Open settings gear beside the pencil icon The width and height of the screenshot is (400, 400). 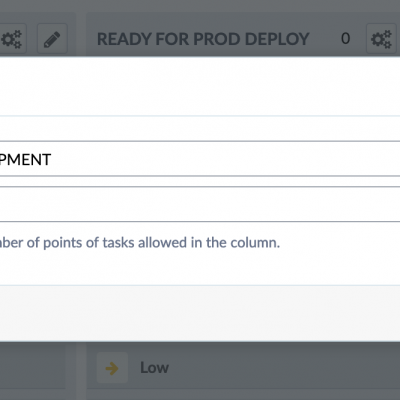tap(12, 39)
